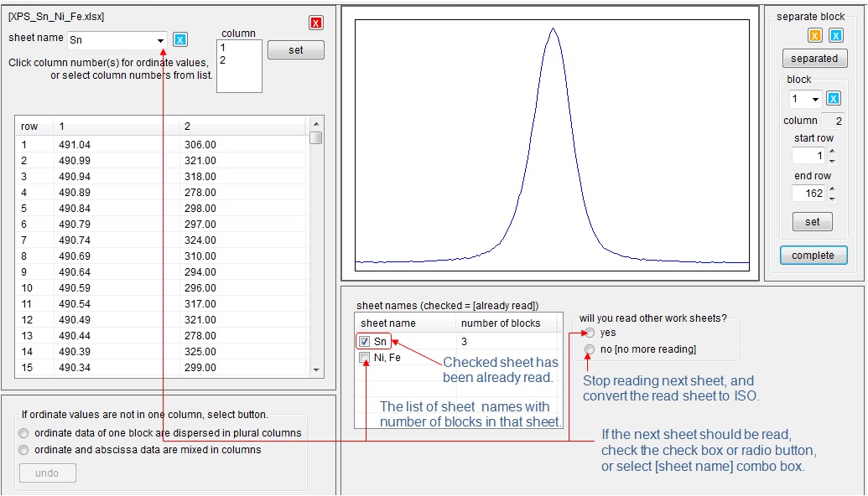Toggle the Sn sheet checkbox
This screenshot has height=496, width=868.
coord(364,341)
